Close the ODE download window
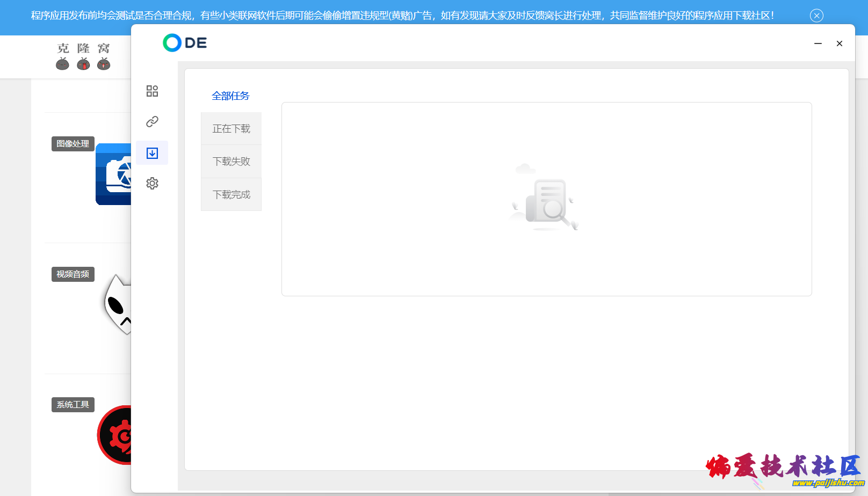Viewport: 868px width, 496px height. [x=839, y=43]
